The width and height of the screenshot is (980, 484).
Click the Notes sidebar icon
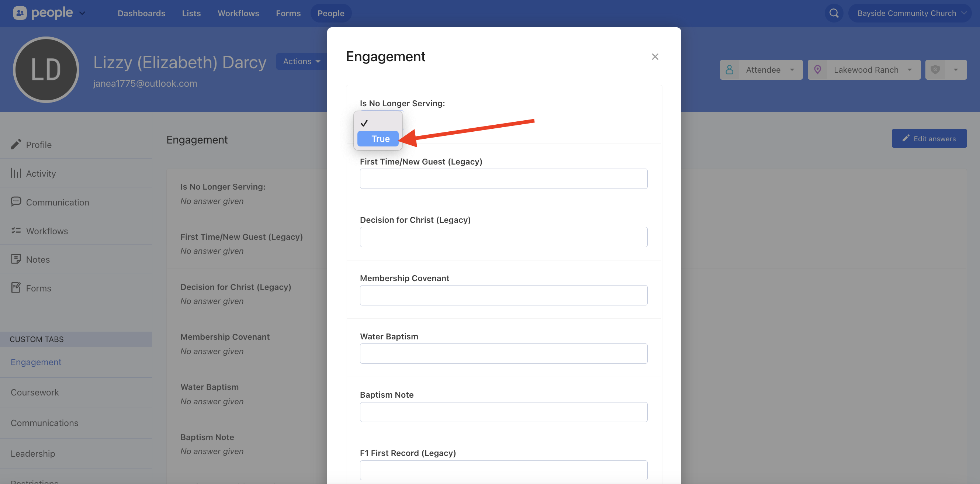(16, 259)
